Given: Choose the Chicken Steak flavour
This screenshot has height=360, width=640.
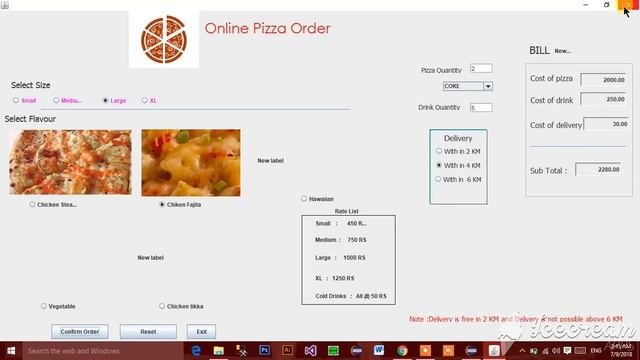Looking at the screenshot, I should [53, 204].
